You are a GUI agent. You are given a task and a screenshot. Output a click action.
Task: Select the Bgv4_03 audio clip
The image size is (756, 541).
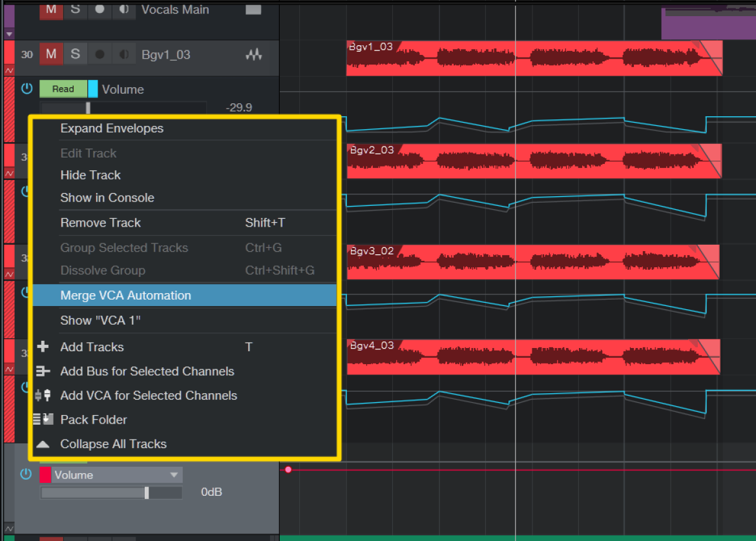tap(534, 357)
